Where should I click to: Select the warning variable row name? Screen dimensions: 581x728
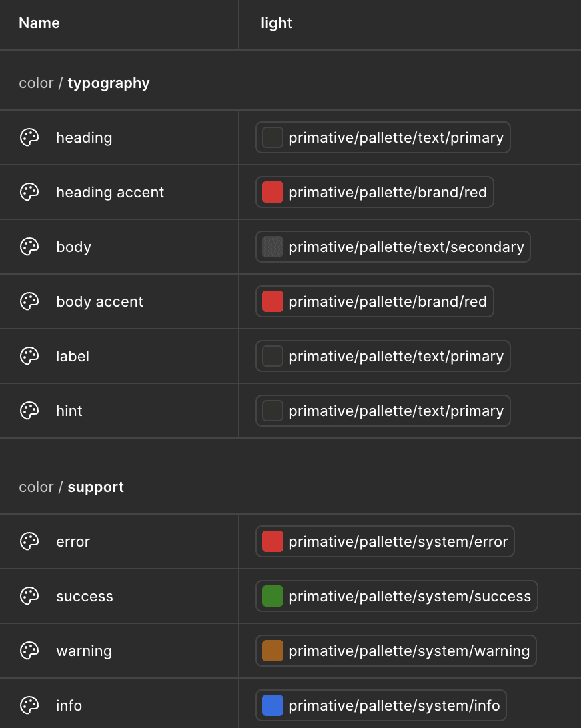coord(84,651)
